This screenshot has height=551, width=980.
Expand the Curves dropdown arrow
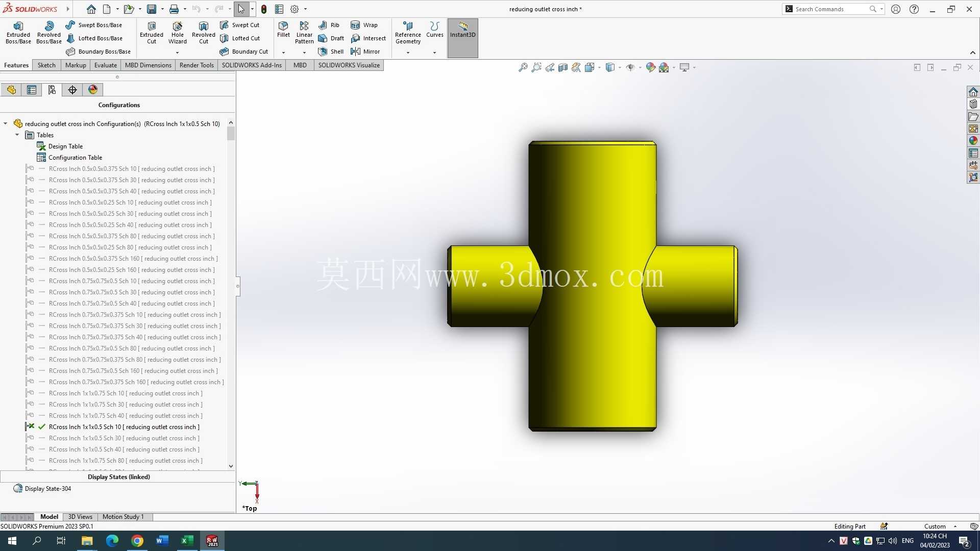pyautogui.click(x=435, y=53)
